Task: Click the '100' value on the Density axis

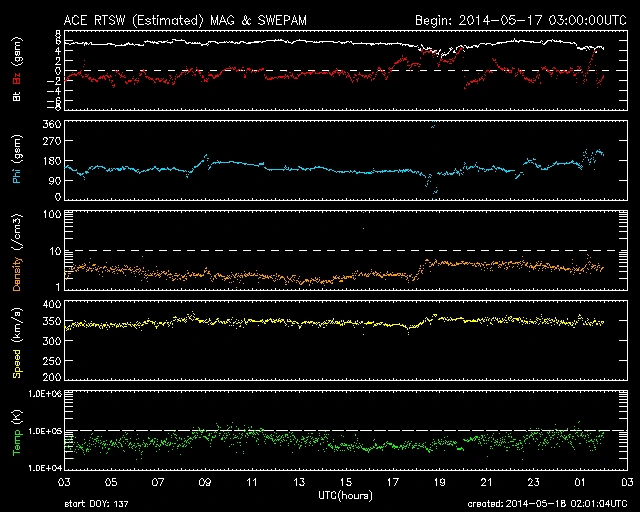Action: pyautogui.click(x=52, y=214)
